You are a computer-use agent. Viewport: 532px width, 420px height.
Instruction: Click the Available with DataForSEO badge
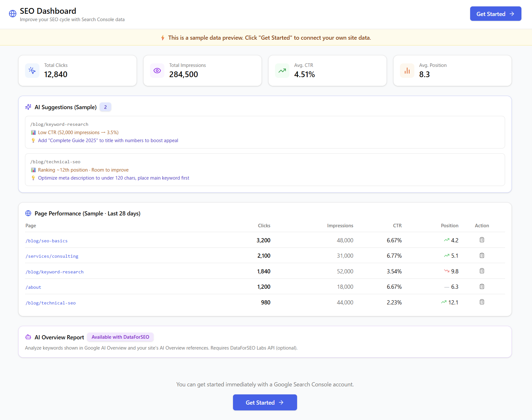(120, 337)
